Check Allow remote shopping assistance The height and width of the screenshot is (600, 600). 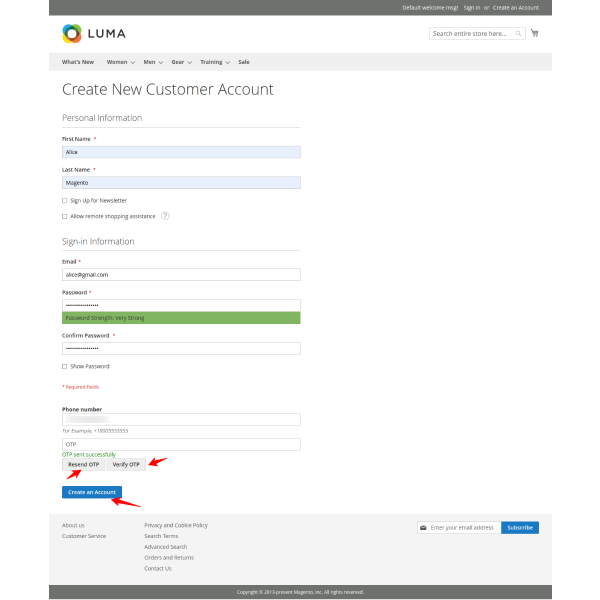[x=65, y=216]
